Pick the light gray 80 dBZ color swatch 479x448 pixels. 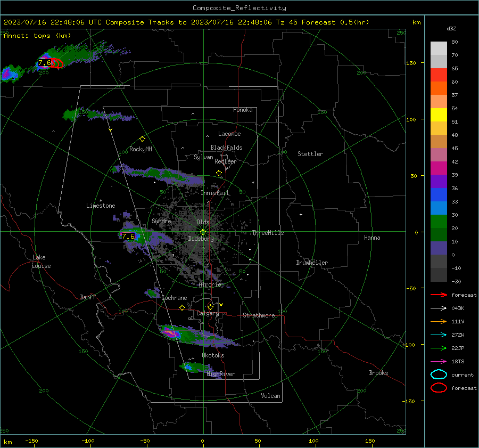click(x=439, y=48)
